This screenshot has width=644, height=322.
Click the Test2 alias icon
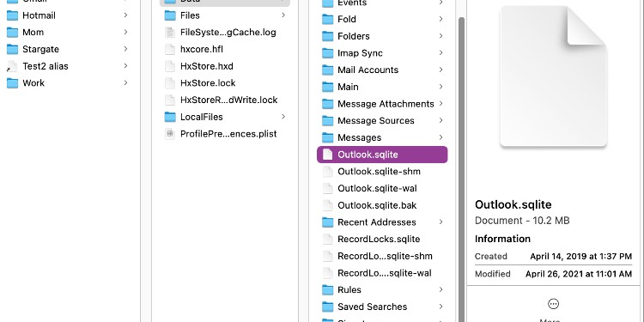(x=13, y=66)
